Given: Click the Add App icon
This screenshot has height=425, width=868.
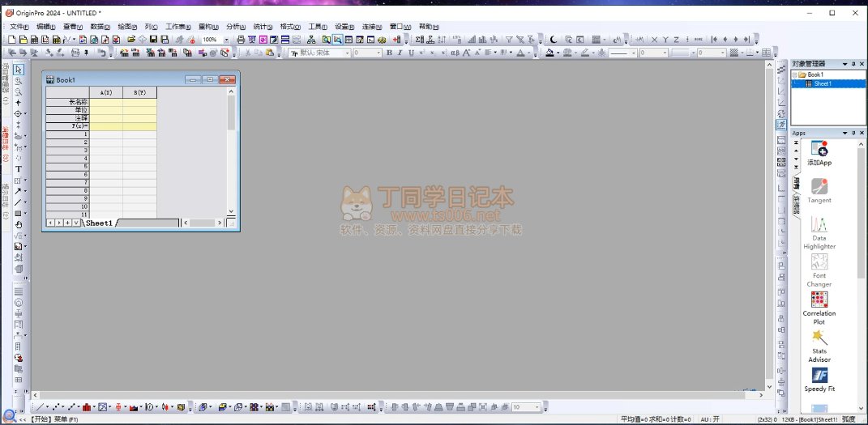Looking at the screenshot, I should (x=819, y=151).
